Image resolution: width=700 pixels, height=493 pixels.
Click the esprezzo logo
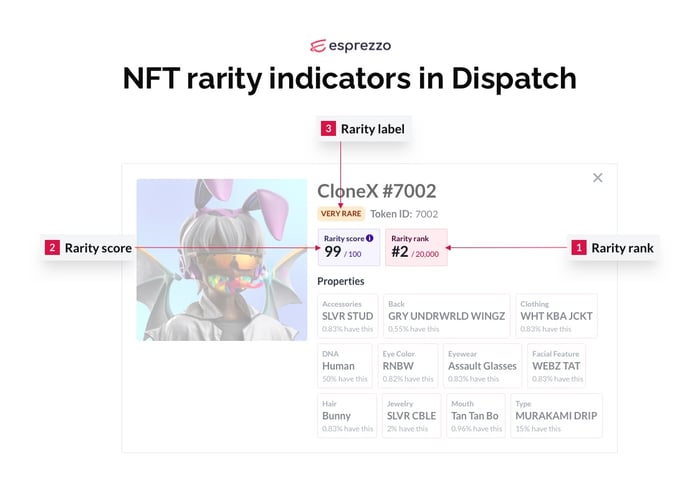[350, 46]
